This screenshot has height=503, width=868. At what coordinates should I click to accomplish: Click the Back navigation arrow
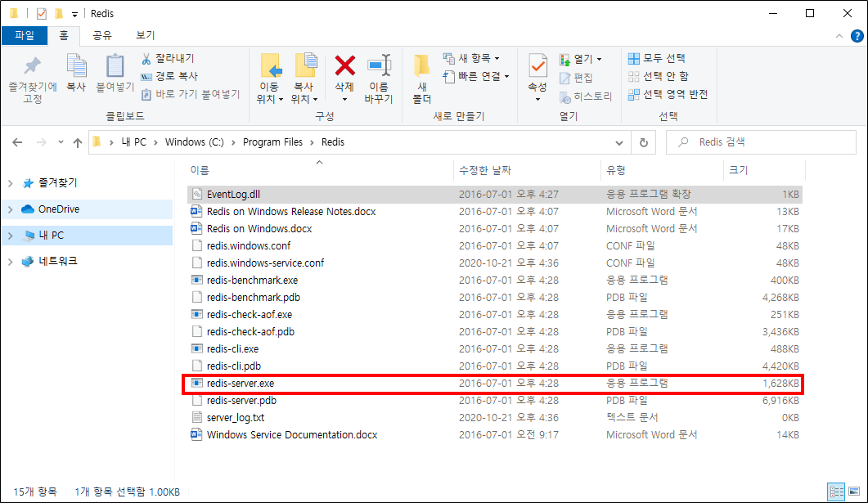18,142
